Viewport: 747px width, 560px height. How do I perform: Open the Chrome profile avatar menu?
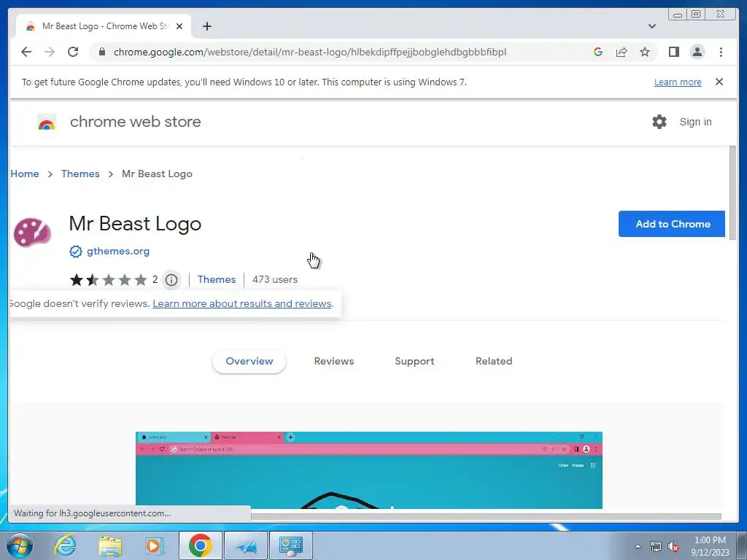pos(697,52)
